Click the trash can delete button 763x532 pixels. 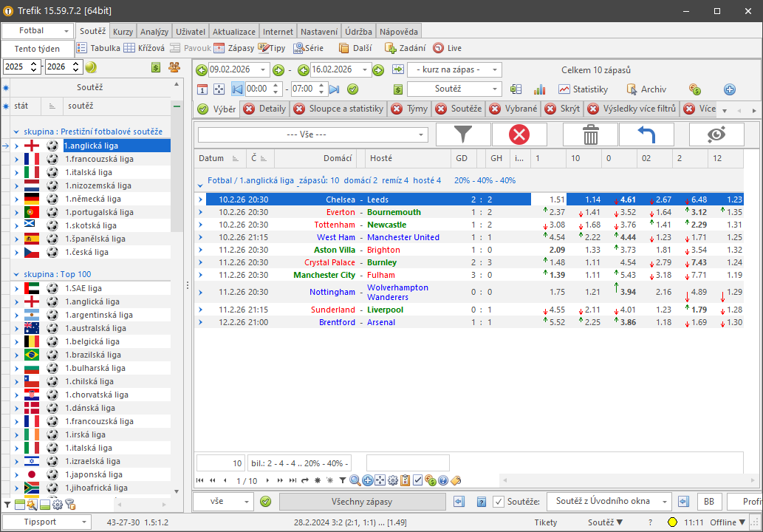590,134
